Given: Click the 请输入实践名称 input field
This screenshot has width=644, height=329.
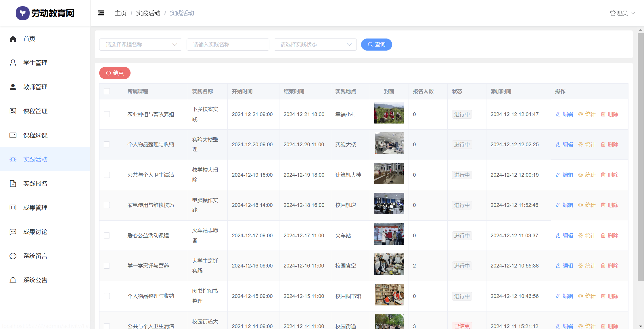Looking at the screenshot, I should click(228, 45).
